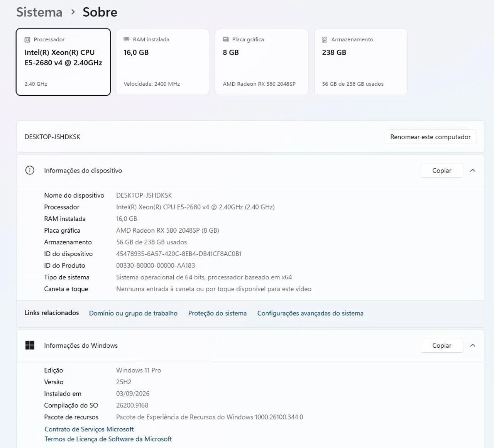The image size is (494, 448).
Task: Click the Instalado em date 03/09/2026
Action: click(x=133, y=394)
